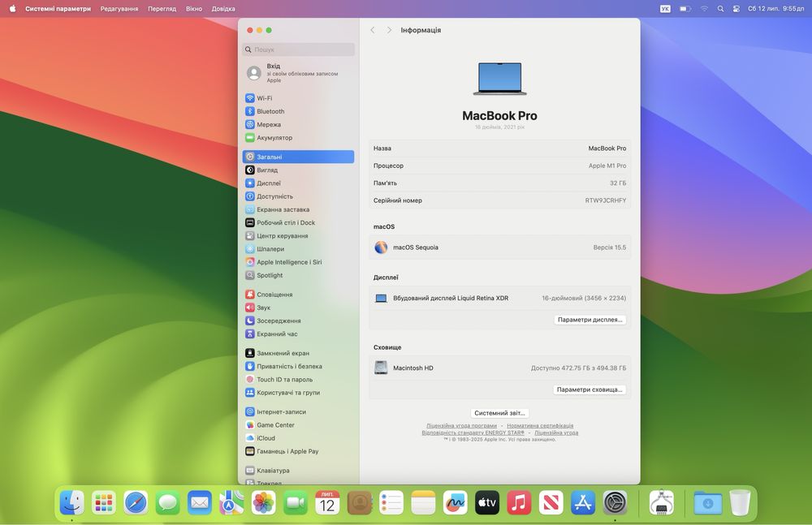Image resolution: width=812 pixels, height=525 pixels.
Task: Open the УК input source menu
Action: [x=665, y=9]
